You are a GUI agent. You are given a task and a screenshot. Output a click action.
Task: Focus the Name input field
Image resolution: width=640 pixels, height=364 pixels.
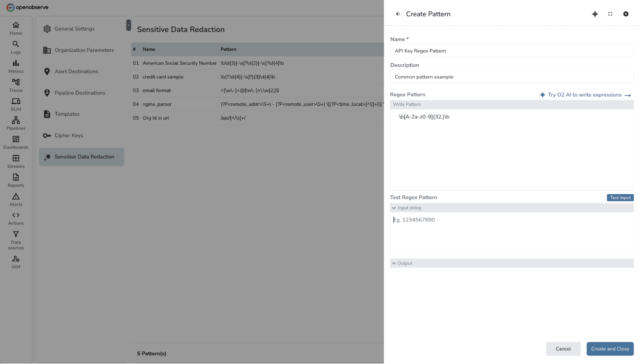pos(511,51)
